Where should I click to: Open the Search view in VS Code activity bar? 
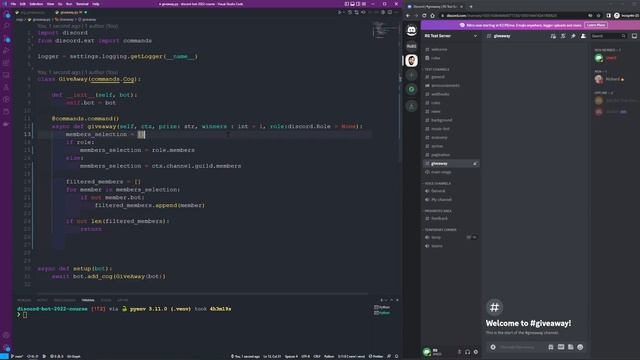click(7, 27)
